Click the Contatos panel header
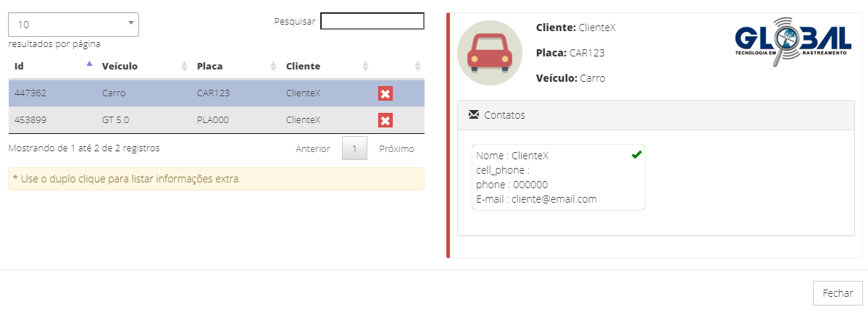The height and width of the screenshot is (312, 868). tap(655, 114)
